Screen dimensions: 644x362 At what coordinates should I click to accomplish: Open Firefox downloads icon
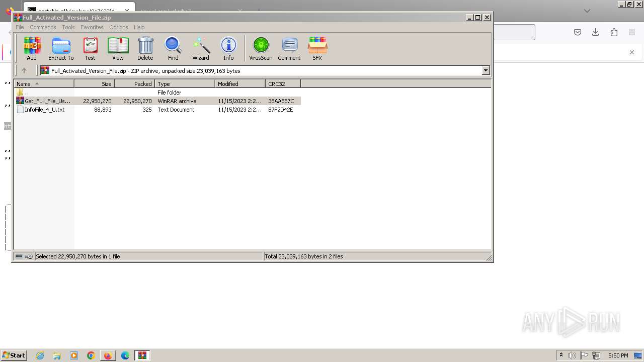[596, 32]
